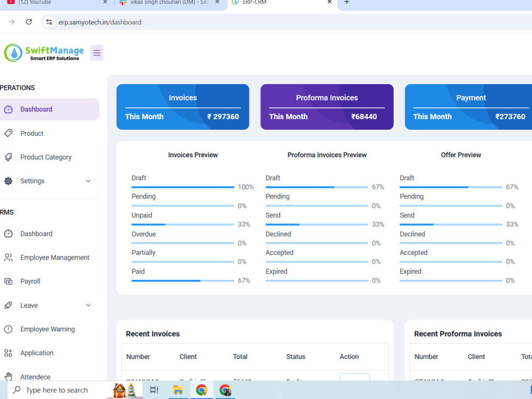
Task: Click Recent Invoices Total column header
Action: [240, 356]
